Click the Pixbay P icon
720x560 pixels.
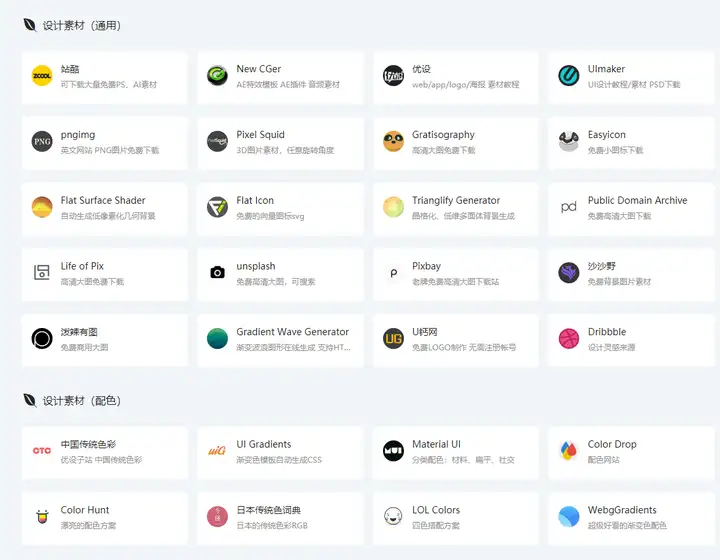pyautogui.click(x=394, y=273)
